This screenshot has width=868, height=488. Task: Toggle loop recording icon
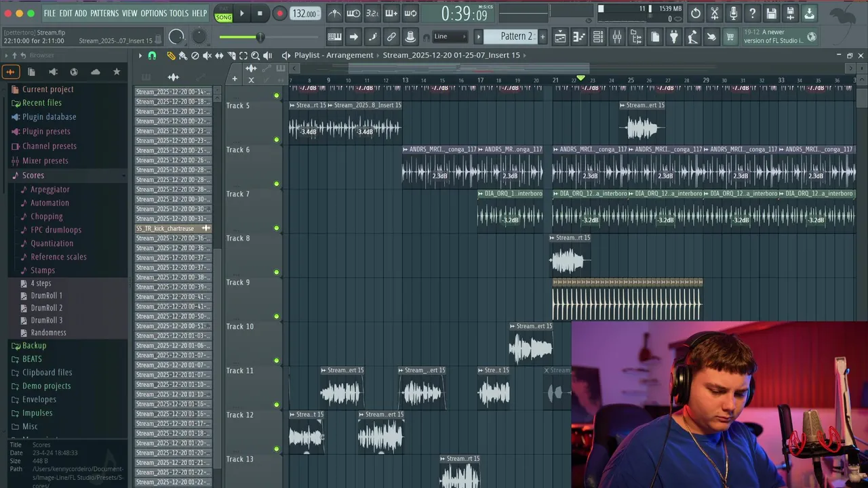point(410,14)
